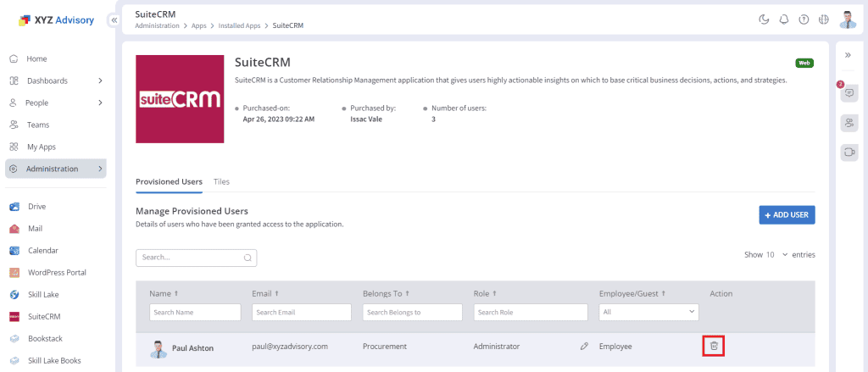Open the Show entries count dropdown
Screen dimensions: 868x372
click(x=776, y=255)
